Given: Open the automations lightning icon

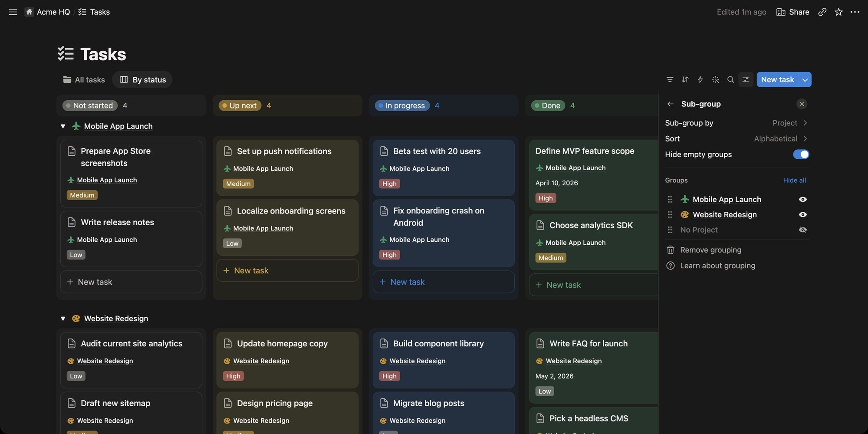Looking at the screenshot, I should click(700, 79).
